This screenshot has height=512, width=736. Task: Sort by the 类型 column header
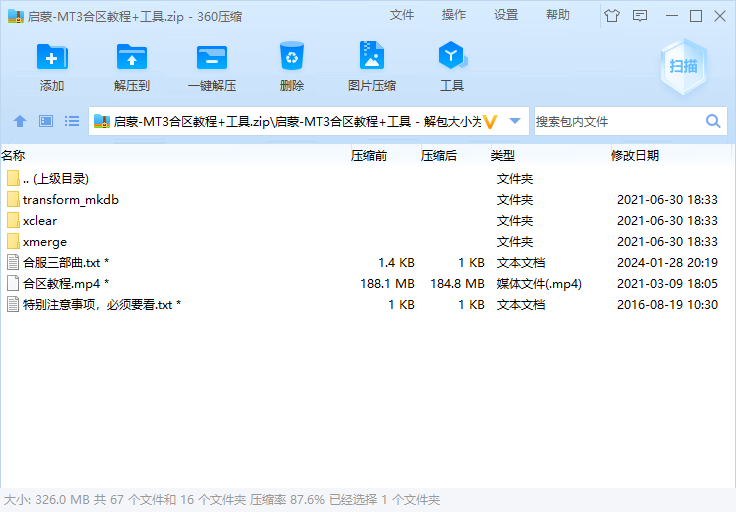coord(503,155)
